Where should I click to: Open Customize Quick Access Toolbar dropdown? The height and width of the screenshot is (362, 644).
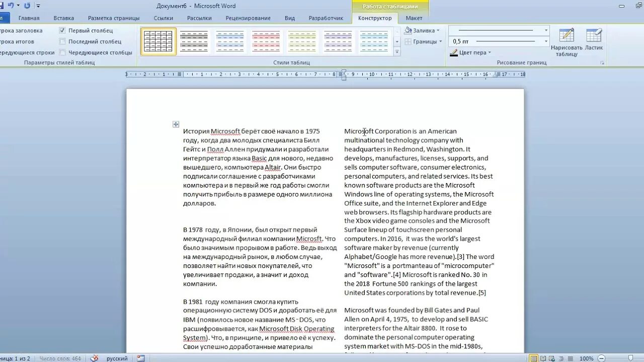coord(38,6)
